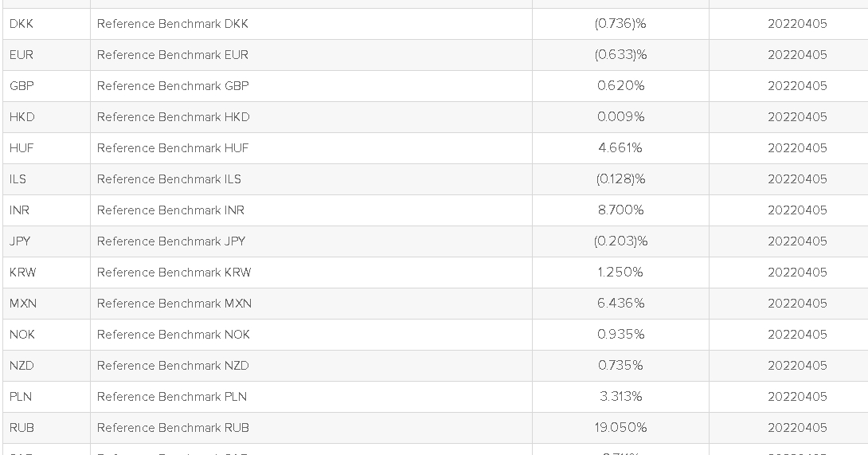The width and height of the screenshot is (868, 455).
Task: Click the Reference Benchmark EUR description
Action: point(173,55)
